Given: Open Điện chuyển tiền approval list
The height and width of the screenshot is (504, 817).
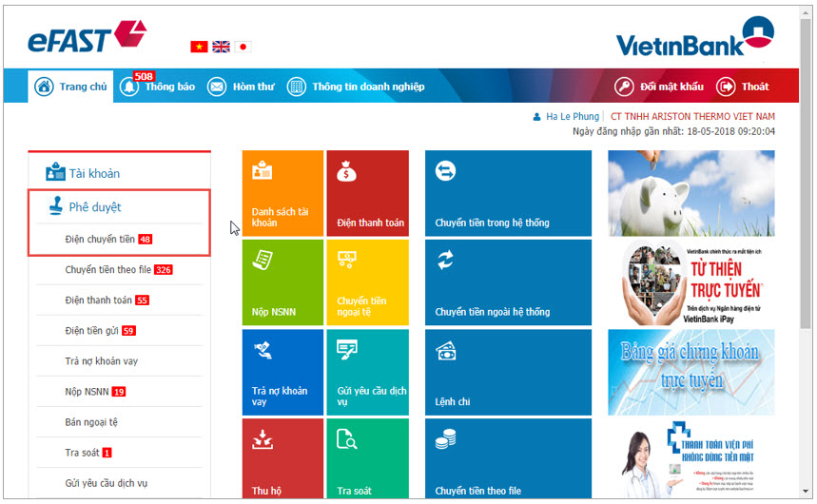Looking at the screenshot, I should click(100, 239).
